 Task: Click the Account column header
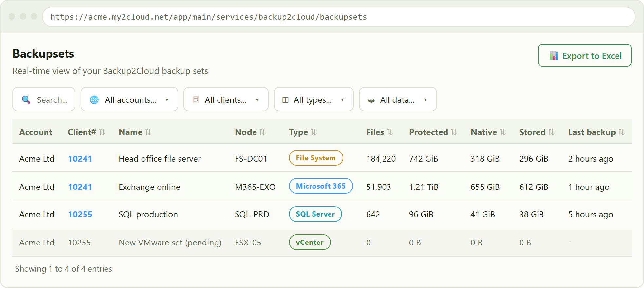[36, 132]
